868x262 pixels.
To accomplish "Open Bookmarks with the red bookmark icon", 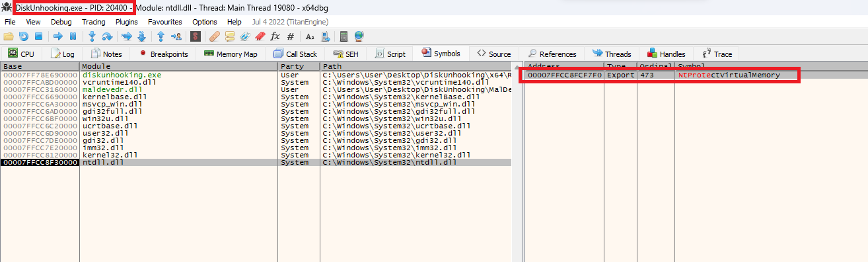I will (260, 36).
